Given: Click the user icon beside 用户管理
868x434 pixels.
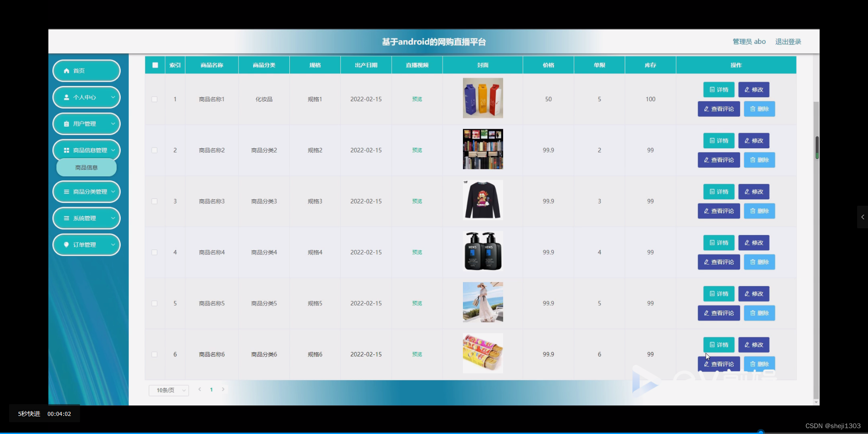Looking at the screenshot, I should point(67,123).
